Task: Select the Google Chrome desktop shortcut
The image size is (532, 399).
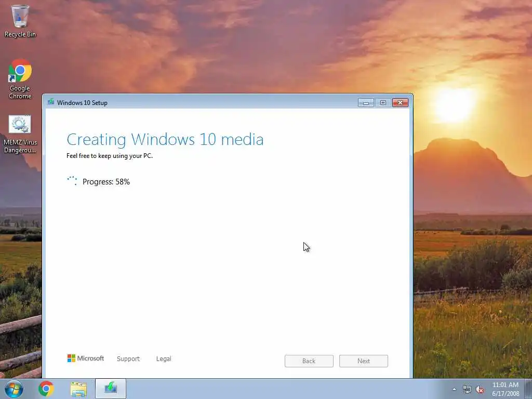Action: pyautogui.click(x=20, y=79)
